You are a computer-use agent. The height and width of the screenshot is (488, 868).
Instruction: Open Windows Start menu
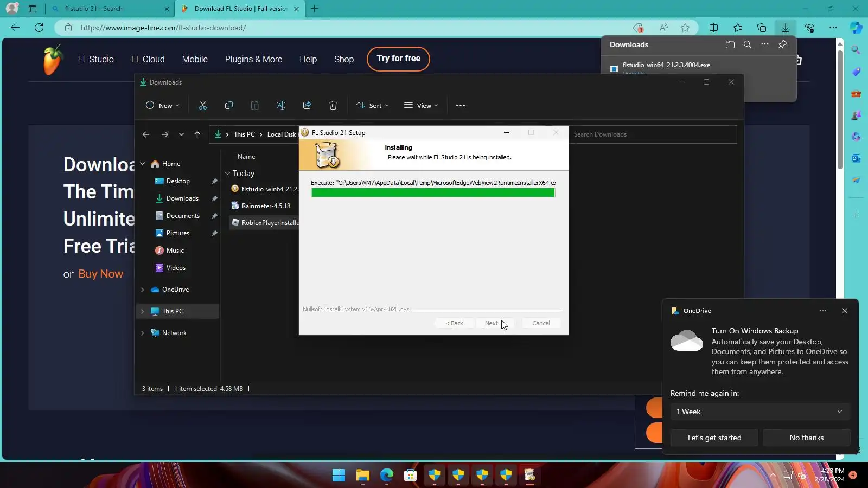tap(339, 476)
